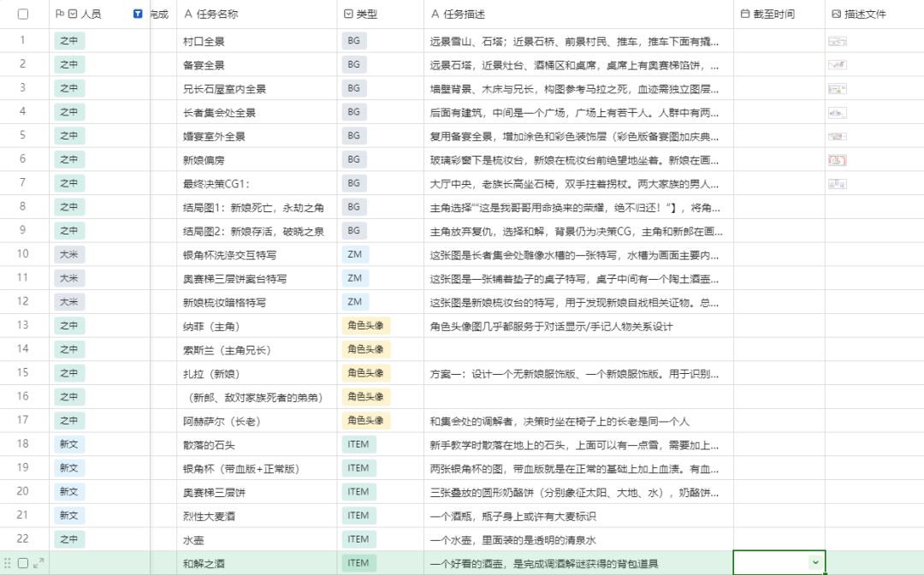Select the task name 结局图2：新娘存活，破晓之泉
The image size is (924, 575).
[x=253, y=232]
